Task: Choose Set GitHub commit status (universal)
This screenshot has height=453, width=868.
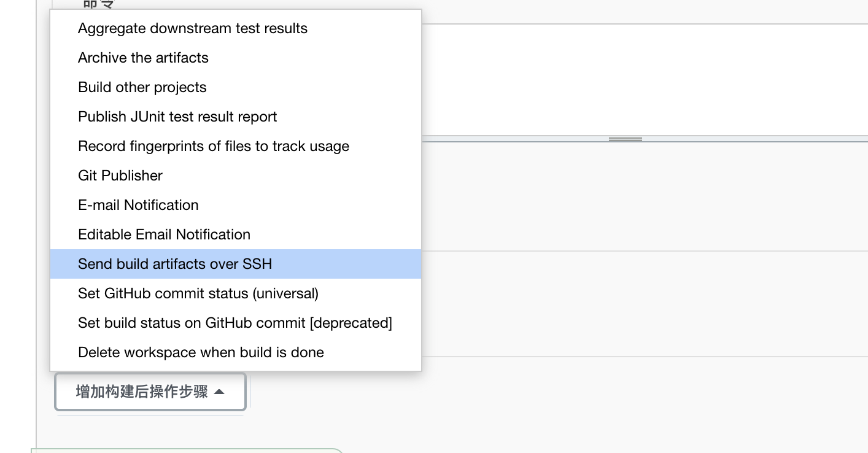Action: [198, 293]
